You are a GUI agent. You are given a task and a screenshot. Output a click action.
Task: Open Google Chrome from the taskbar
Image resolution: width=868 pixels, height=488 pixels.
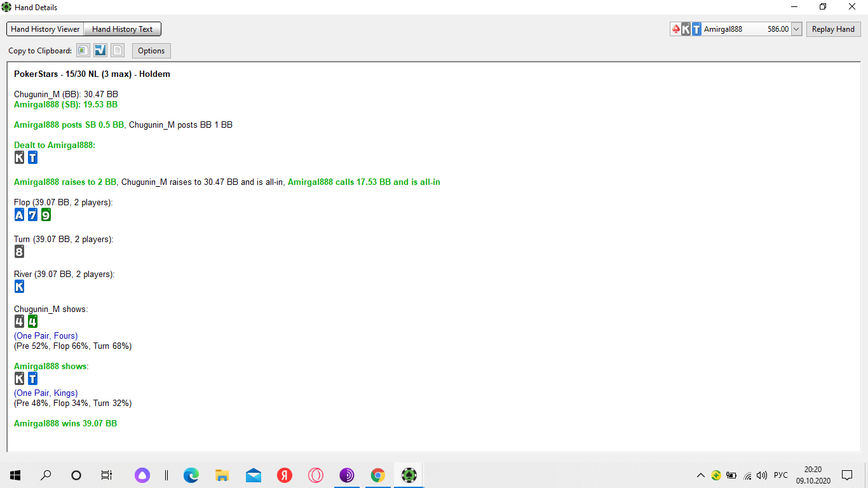377,475
